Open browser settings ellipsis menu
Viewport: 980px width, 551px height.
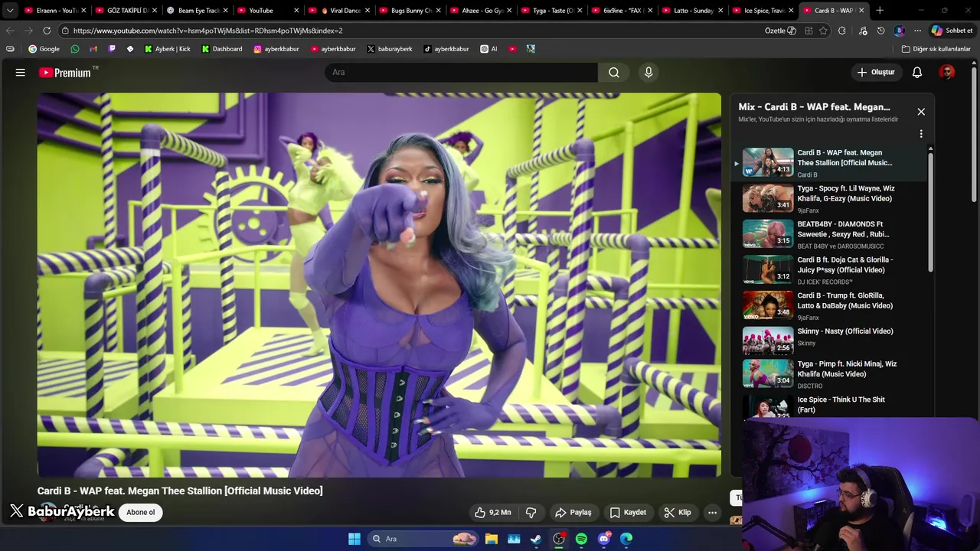click(917, 31)
